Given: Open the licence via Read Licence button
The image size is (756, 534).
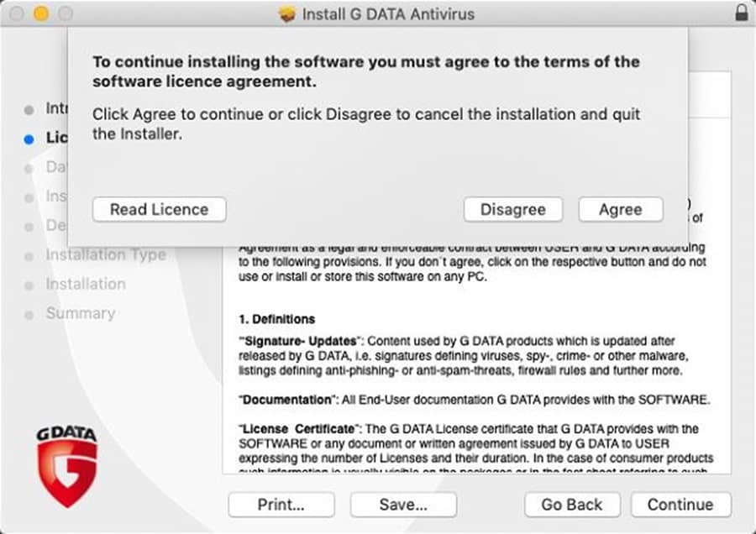Looking at the screenshot, I should [159, 209].
